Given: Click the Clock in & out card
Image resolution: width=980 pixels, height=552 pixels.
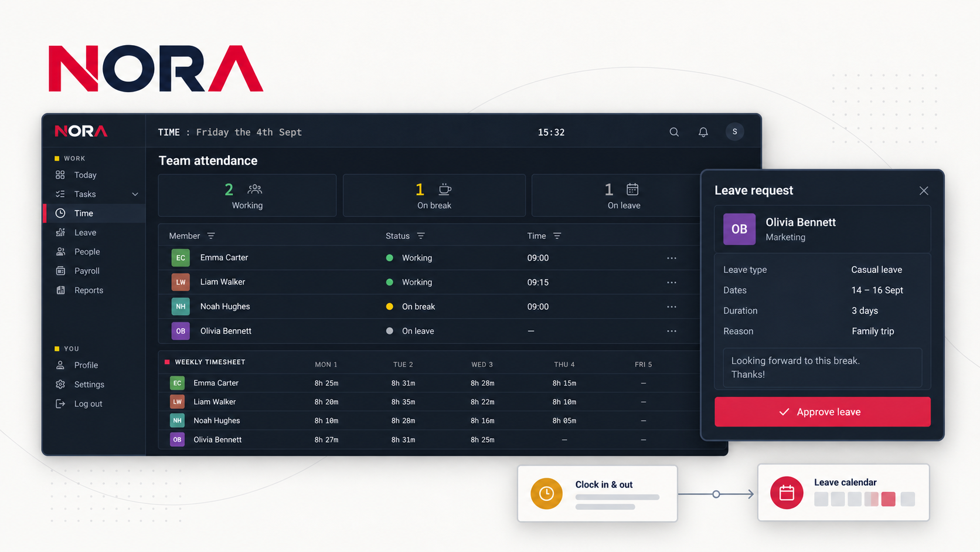Looking at the screenshot, I should point(597,493).
